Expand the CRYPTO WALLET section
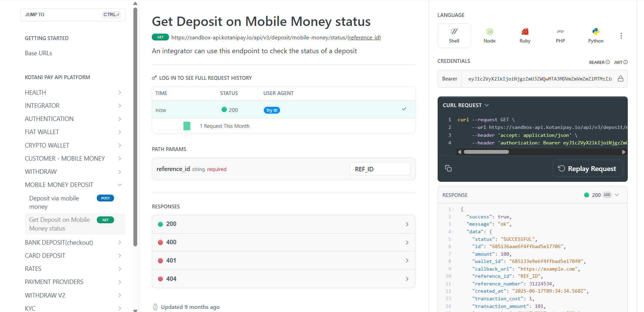This screenshot has height=312, width=644. point(120,145)
